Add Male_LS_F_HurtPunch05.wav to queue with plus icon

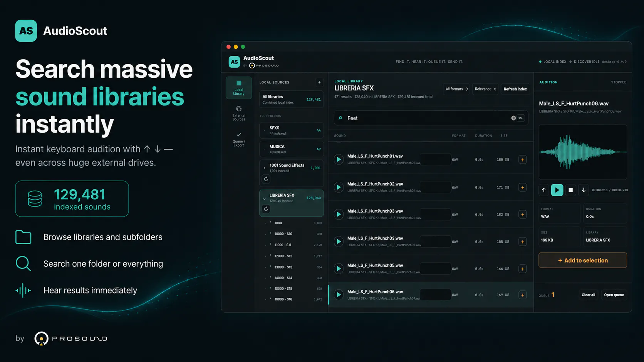[523, 269]
